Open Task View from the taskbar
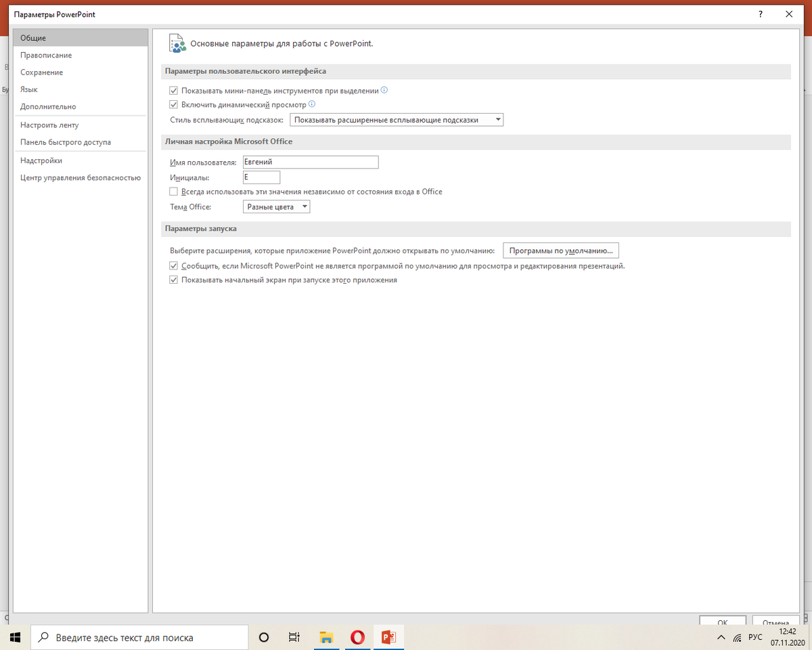 point(294,637)
